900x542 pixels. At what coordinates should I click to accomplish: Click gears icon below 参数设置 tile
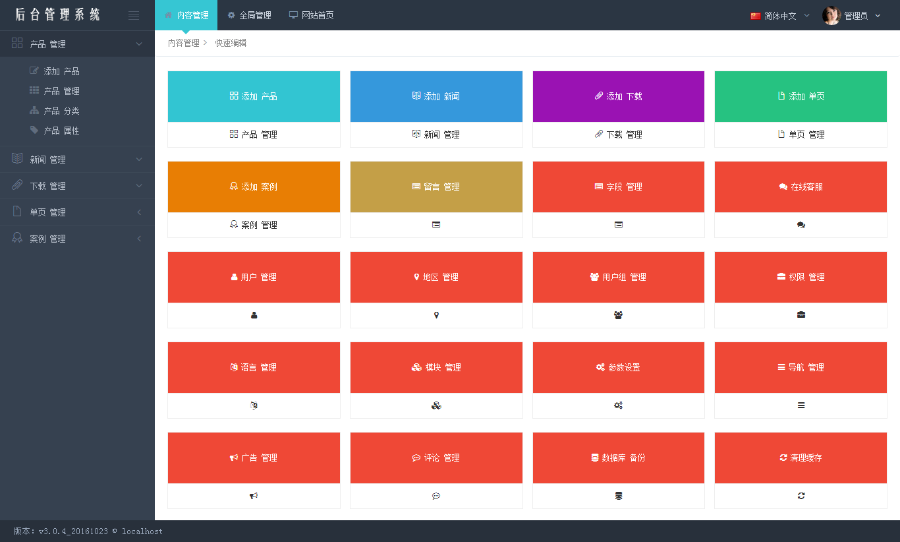click(618, 405)
